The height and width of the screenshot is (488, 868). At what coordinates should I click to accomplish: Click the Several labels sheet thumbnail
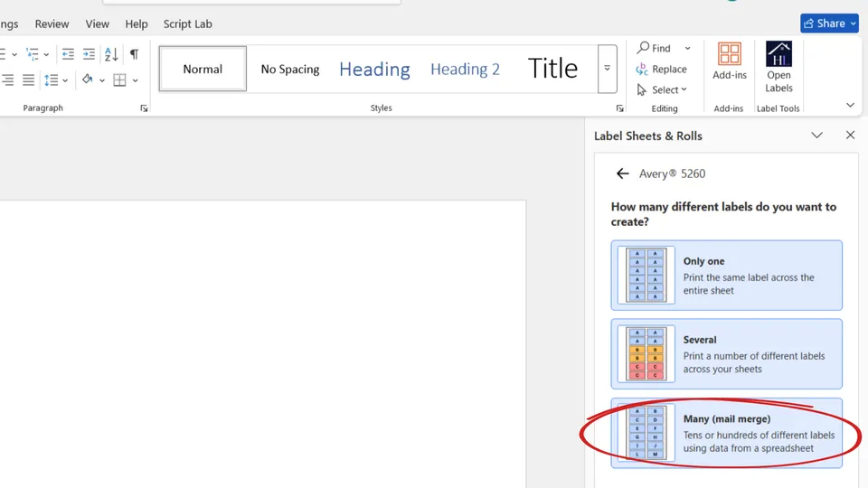point(646,353)
